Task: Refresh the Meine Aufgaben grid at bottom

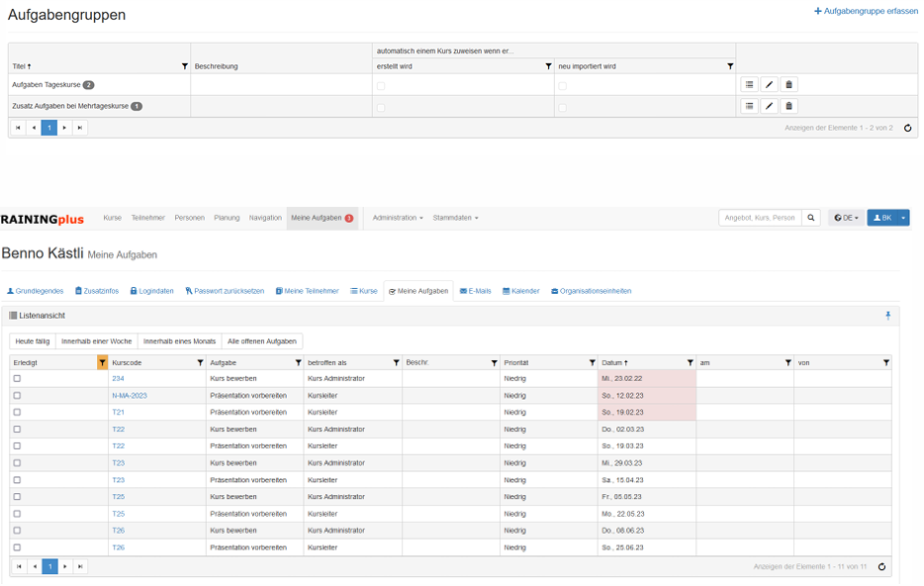Action: point(881,567)
